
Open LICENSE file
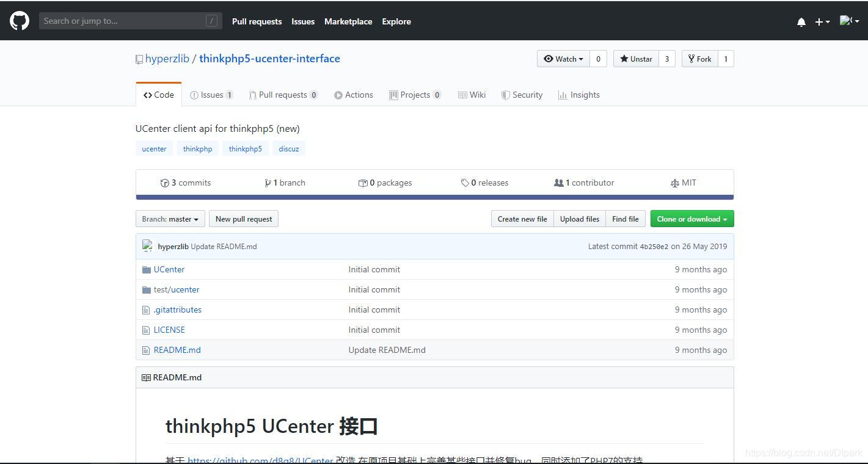(169, 330)
